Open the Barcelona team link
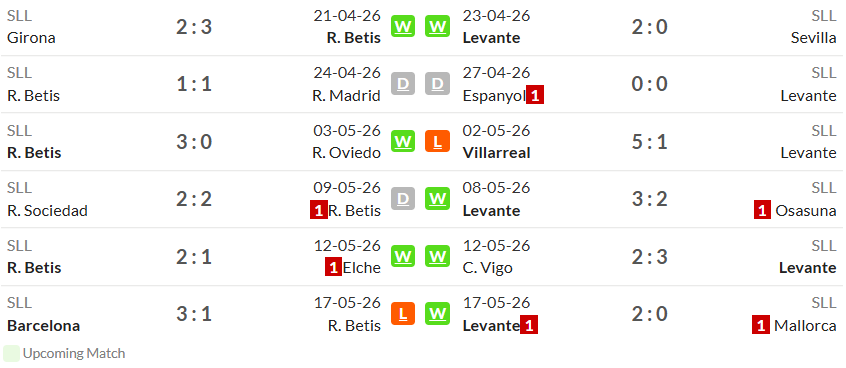The width and height of the screenshot is (846, 368). tap(44, 325)
